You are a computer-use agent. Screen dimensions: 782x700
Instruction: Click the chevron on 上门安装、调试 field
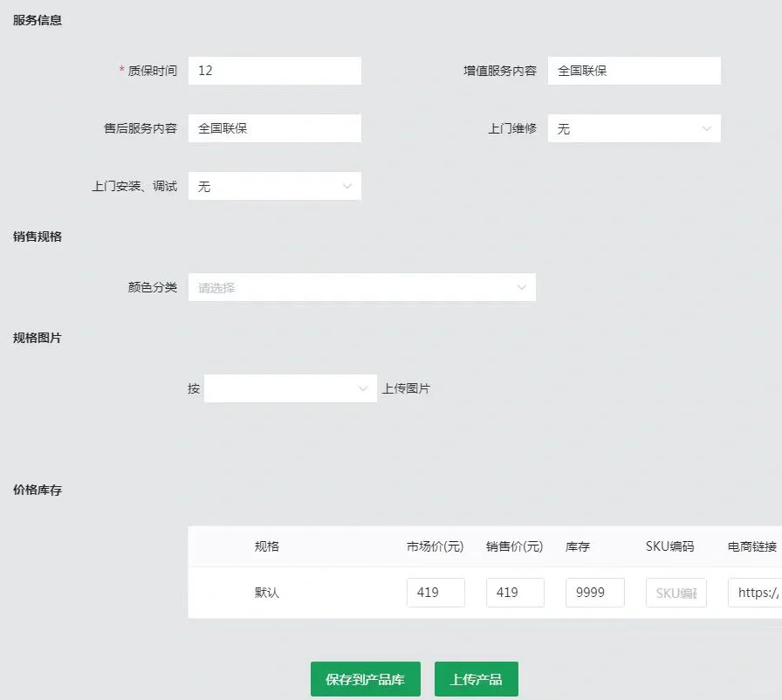(349, 185)
